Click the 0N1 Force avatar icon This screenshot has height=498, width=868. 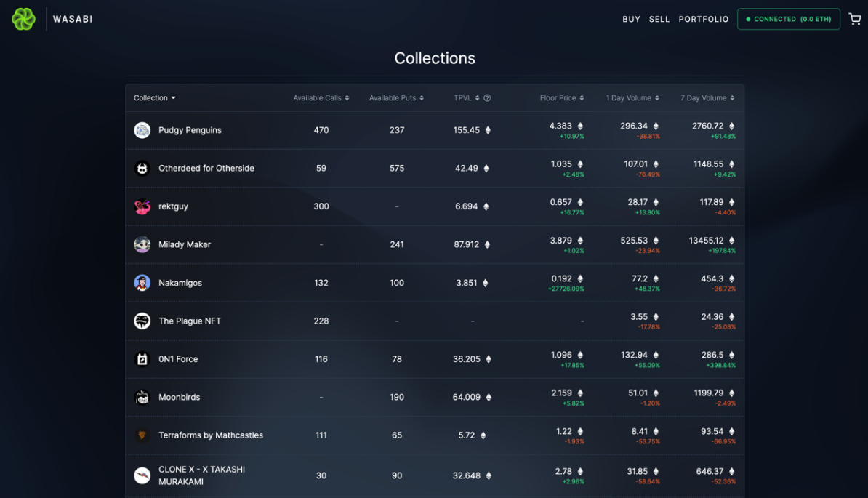(142, 359)
